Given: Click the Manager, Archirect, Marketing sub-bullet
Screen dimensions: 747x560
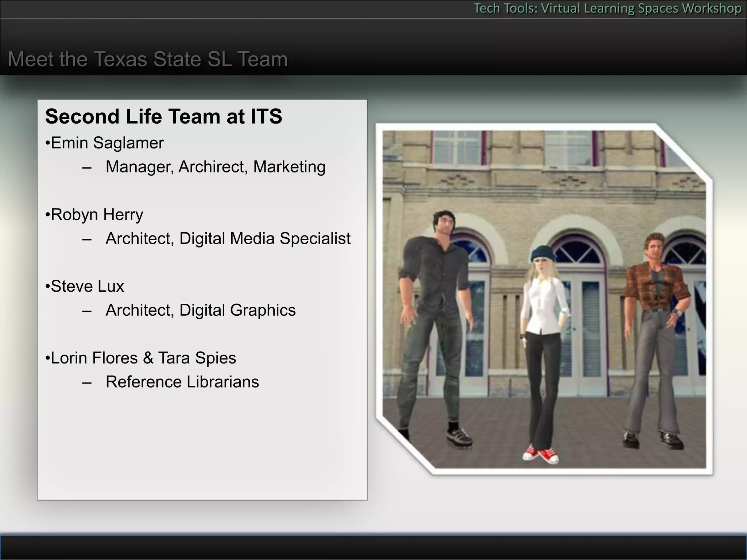Looking at the screenshot, I should point(215,167).
